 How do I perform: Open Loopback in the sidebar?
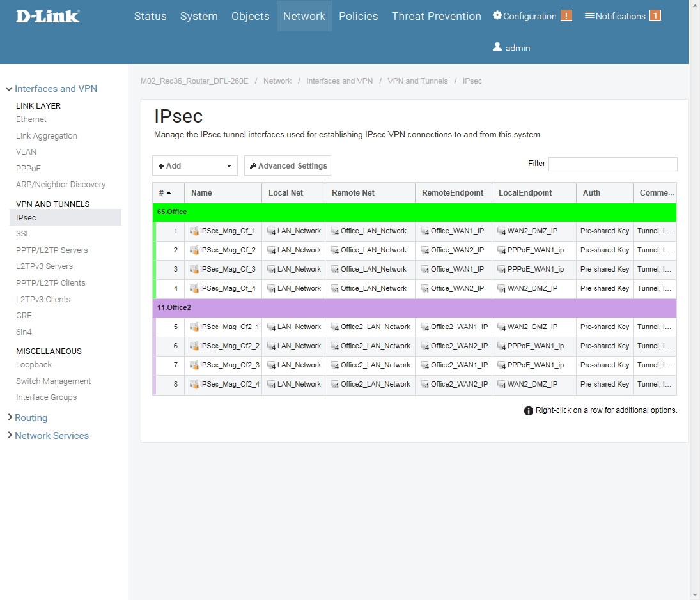[34, 364]
